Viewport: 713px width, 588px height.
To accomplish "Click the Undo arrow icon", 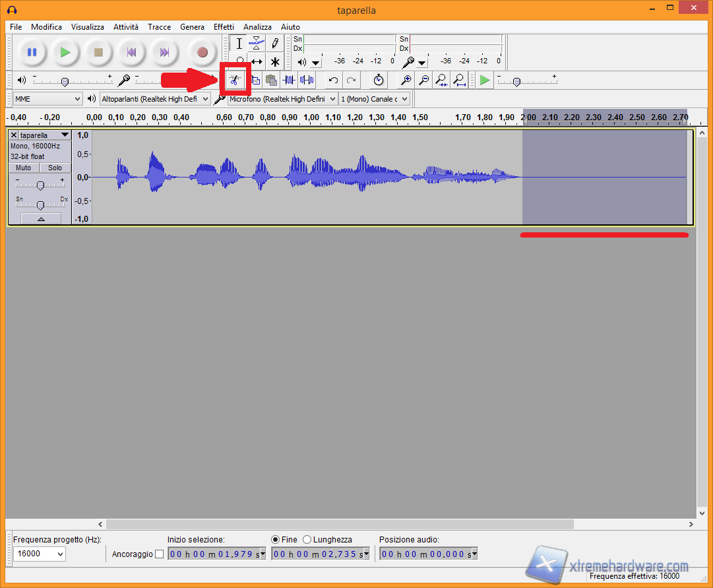I will click(334, 81).
